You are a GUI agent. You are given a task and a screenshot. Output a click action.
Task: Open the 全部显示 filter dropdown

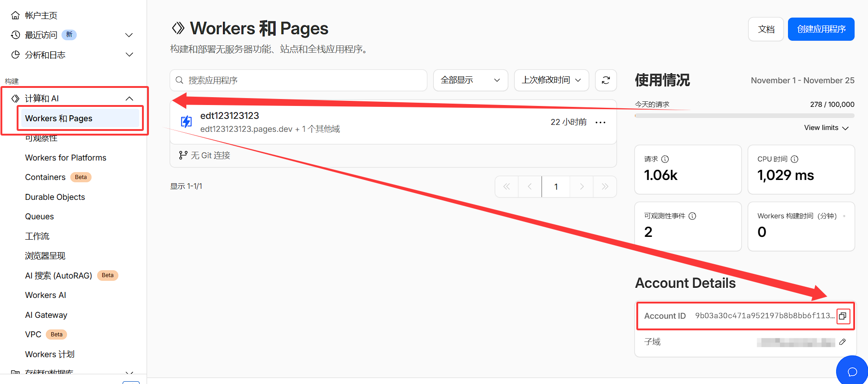click(x=470, y=81)
